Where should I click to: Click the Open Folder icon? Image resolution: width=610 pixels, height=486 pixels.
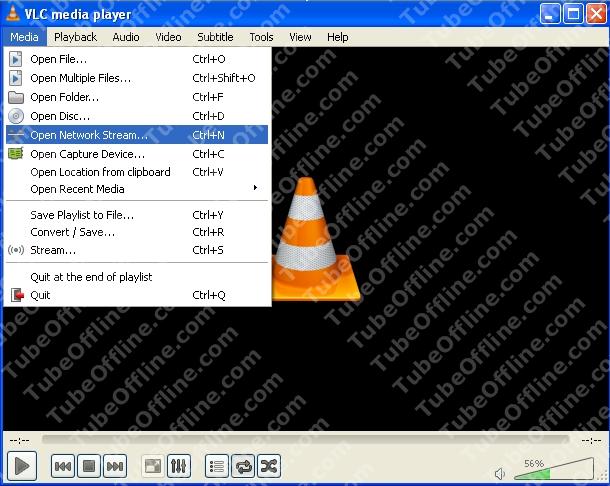pyautogui.click(x=16, y=97)
